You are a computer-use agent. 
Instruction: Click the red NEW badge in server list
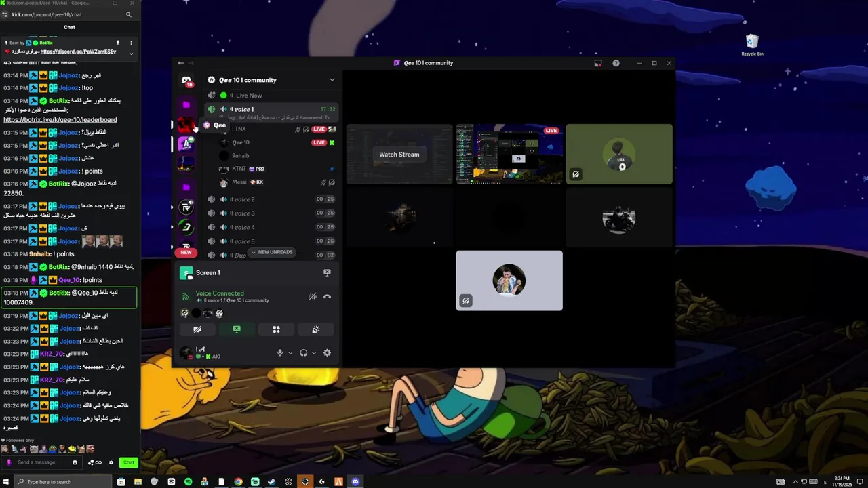186,252
